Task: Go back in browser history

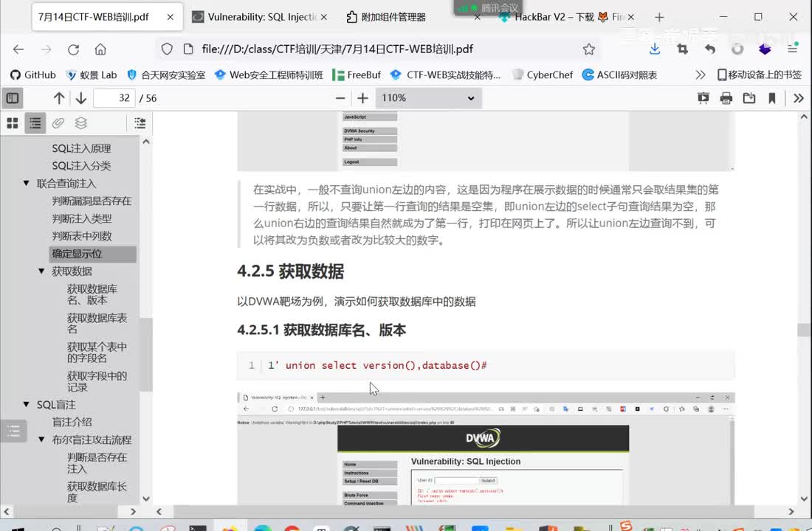Action: pos(18,49)
